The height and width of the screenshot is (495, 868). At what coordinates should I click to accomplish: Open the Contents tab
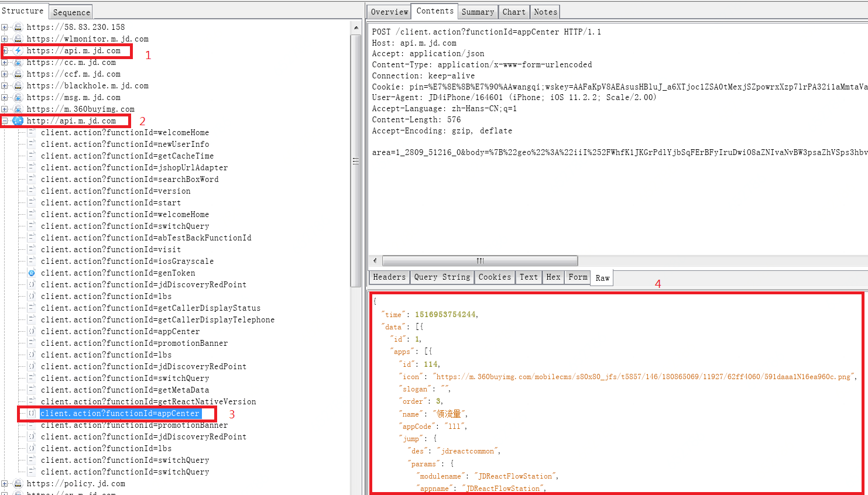[x=435, y=11]
